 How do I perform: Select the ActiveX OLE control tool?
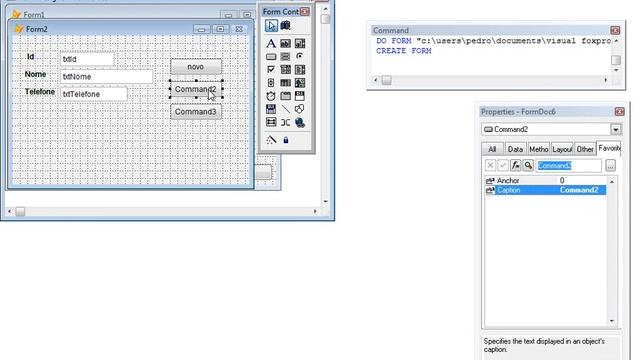(300, 96)
